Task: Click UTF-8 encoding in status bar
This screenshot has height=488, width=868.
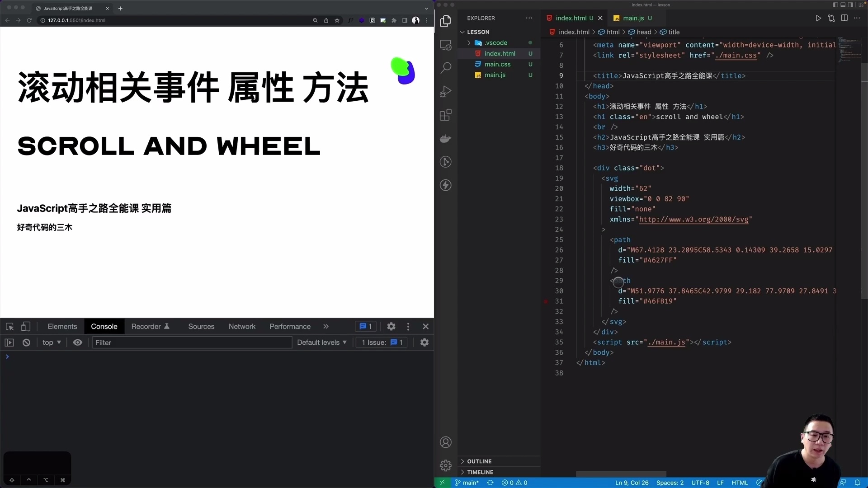Action: (x=699, y=483)
